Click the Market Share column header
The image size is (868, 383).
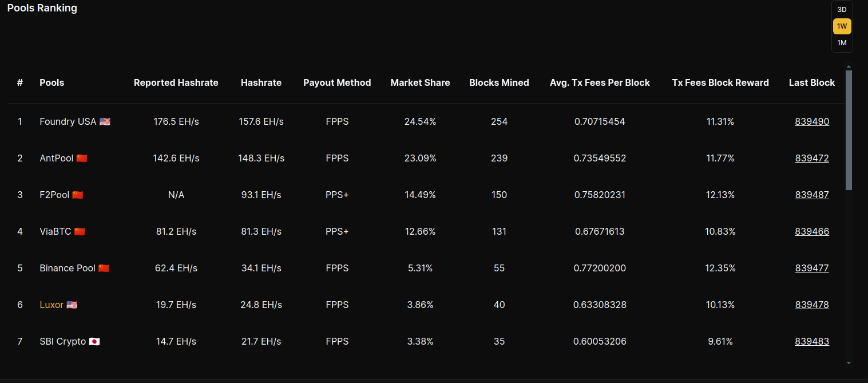click(420, 82)
